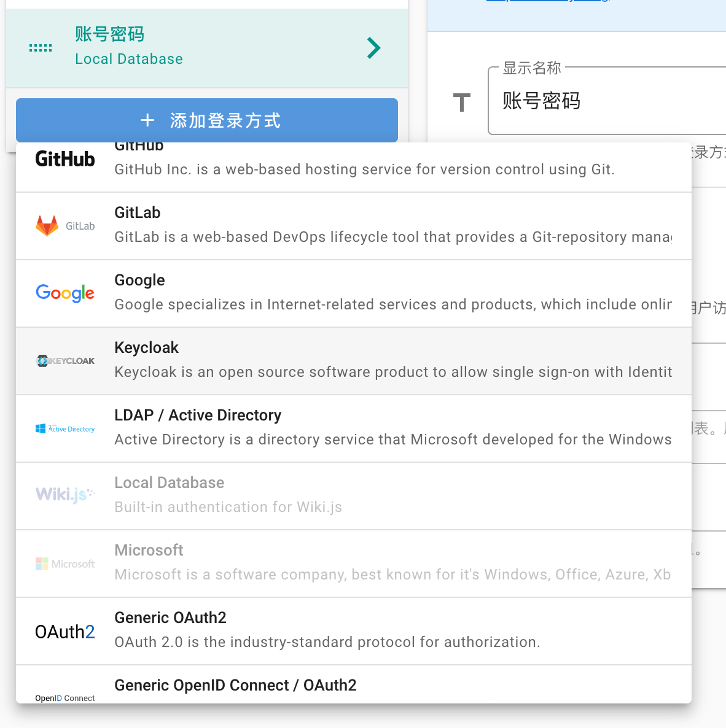Click the OpenID Connect logo icon
The width and height of the screenshot is (726, 728).
(x=65, y=698)
